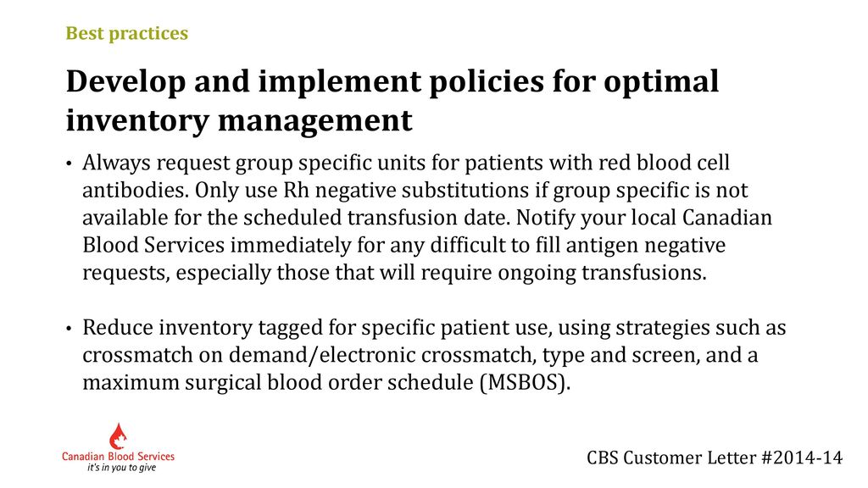The height and width of the screenshot is (488, 868).
Task: Click 'maximum surgical blood order schedule' text
Action: (x=278, y=383)
